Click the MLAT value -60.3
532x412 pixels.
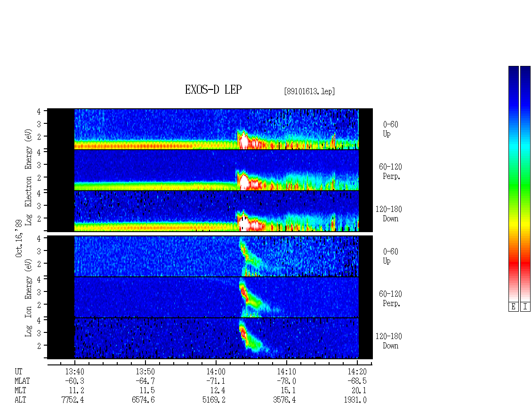point(75,381)
